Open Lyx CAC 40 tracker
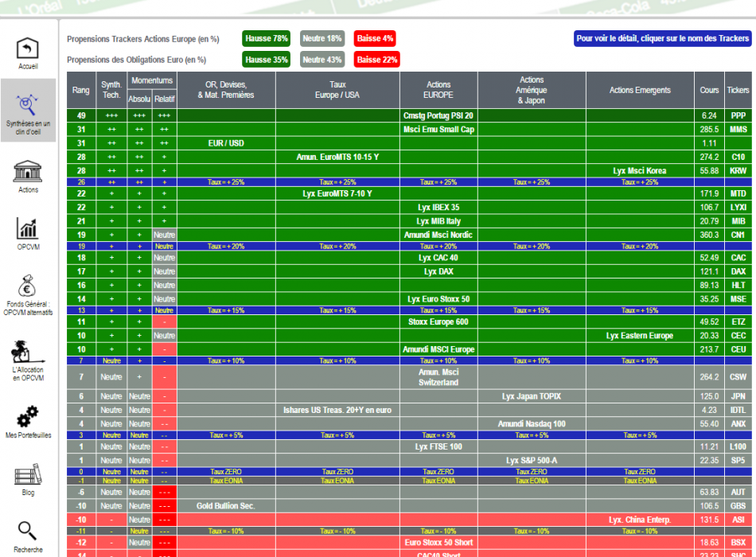 click(x=438, y=258)
